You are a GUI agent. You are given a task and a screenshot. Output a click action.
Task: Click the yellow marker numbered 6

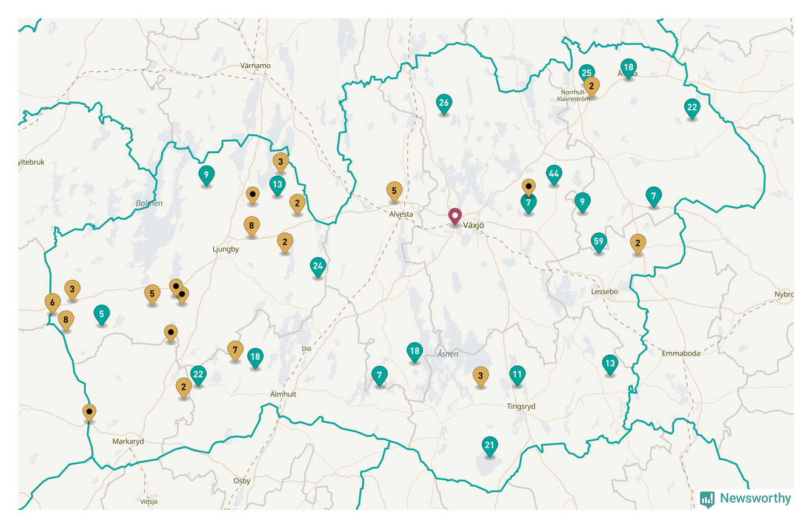[x=53, y=302]
